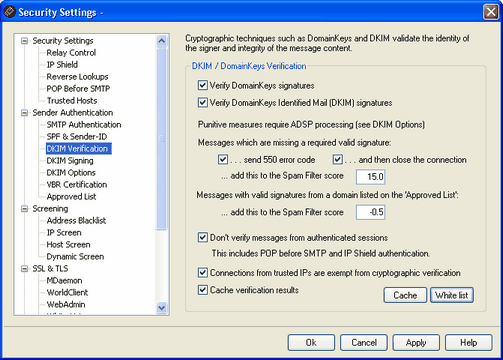Click the tree scrollbar up arrow
The height and width of the screenshot is (360, 503).
[x=162, y=41]
